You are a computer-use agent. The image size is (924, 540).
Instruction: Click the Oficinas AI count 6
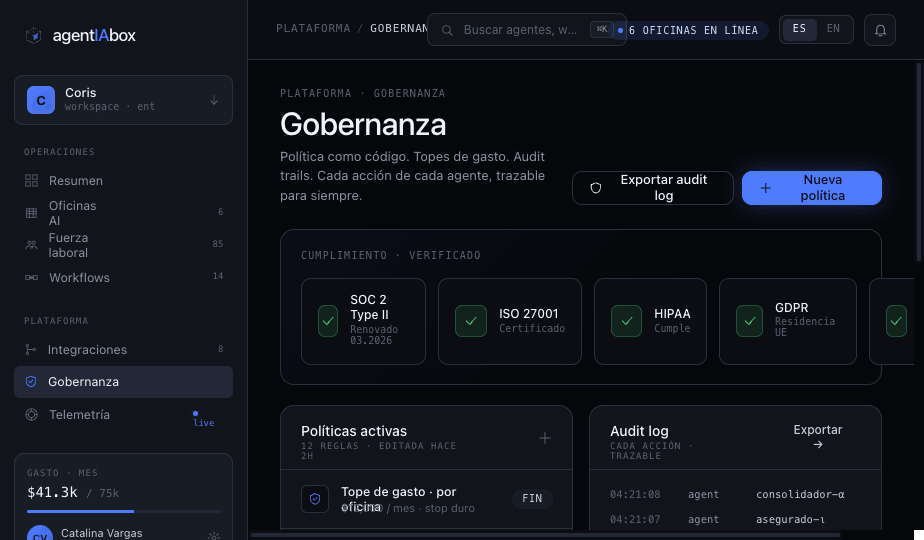click(220, 212)
